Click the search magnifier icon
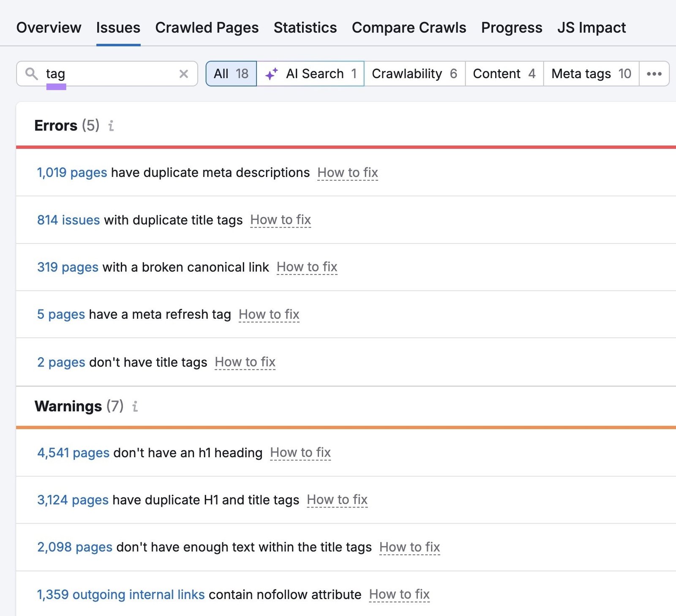676x616 pixels. pos(32,73)
